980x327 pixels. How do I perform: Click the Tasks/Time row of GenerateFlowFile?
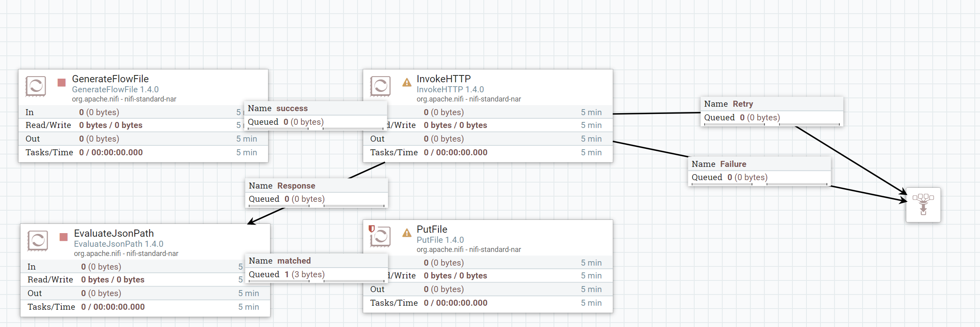pos(143,152)
